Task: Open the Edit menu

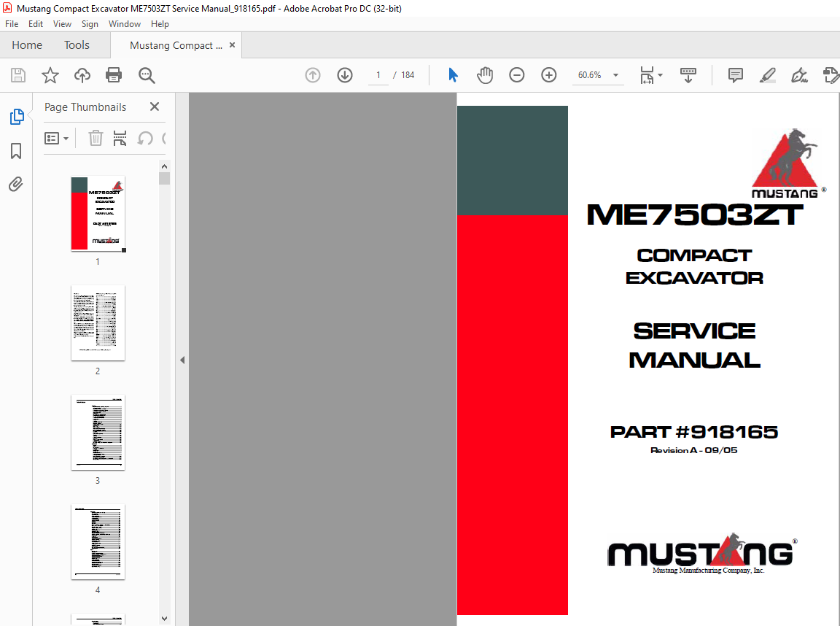Action: click(36, 24)
